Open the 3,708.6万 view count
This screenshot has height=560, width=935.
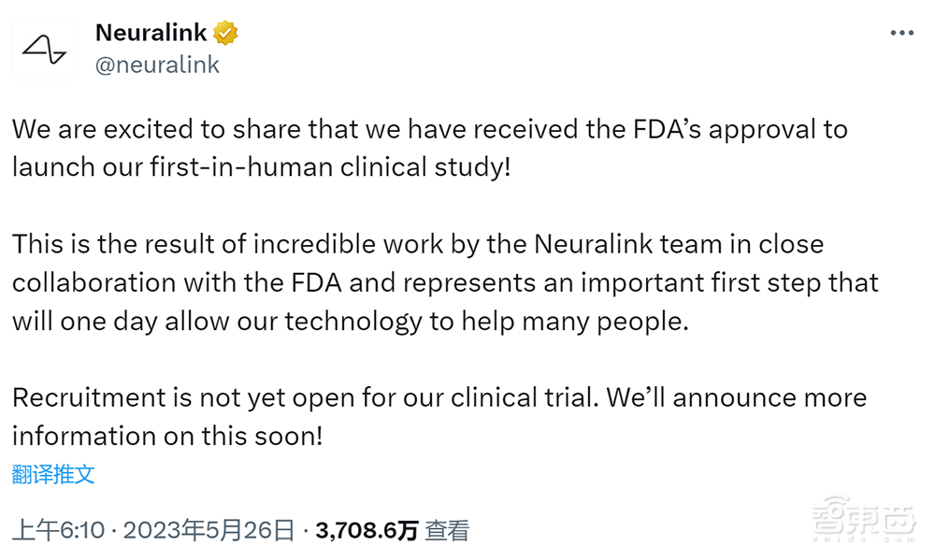click(x=364, y=528)
